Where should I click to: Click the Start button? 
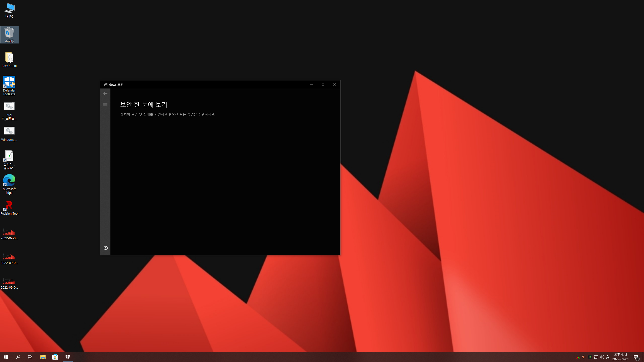click(6, 357)
